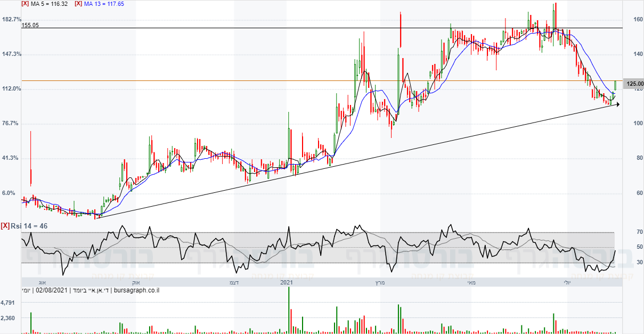The width and height of the screenshot is (644, 334).
Task: Click the 100 price axis value
Action: pos(638,123)
